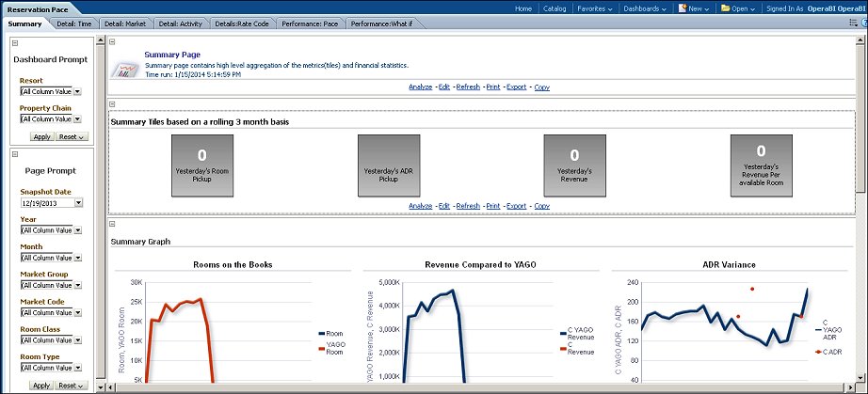Click Yesterday's Revenue tile

[x=574, y=165]
